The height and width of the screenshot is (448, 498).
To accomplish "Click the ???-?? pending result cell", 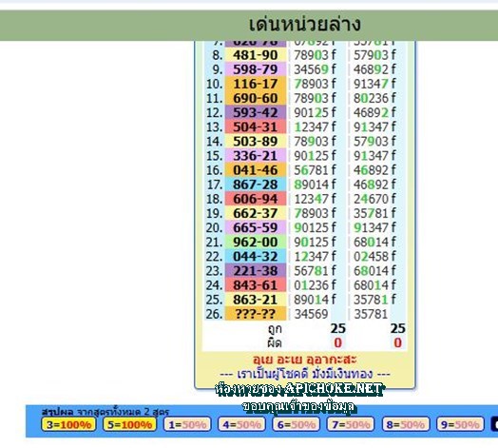I will click(256, 314).
